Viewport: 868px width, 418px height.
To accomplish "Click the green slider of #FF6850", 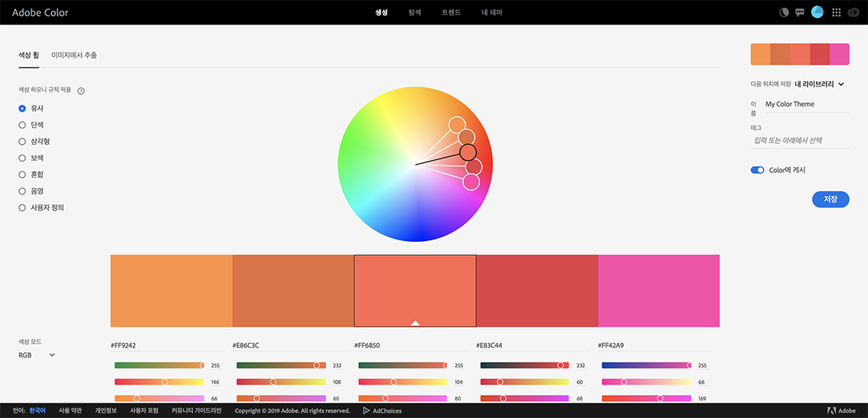I will click(403, 382).
